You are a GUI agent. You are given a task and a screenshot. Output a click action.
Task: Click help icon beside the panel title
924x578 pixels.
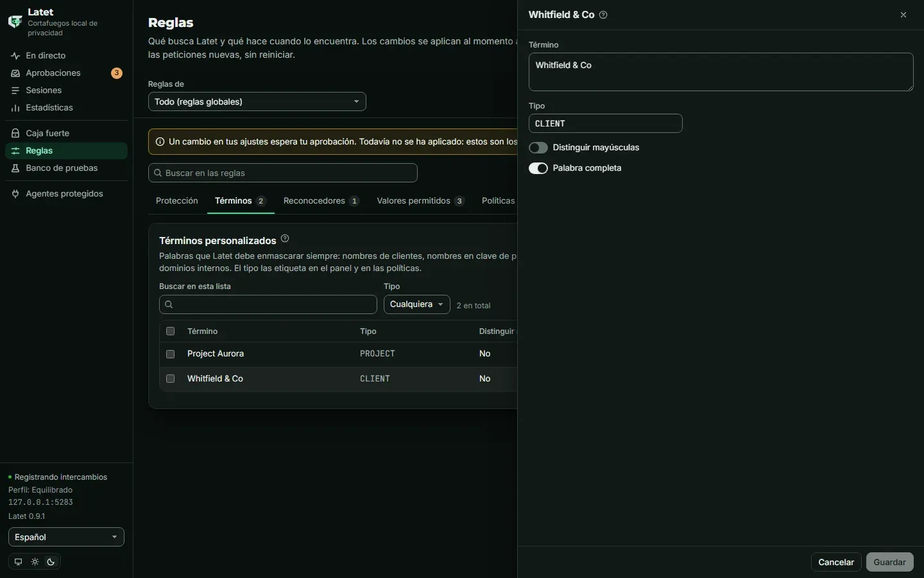[x=603, y=15]
